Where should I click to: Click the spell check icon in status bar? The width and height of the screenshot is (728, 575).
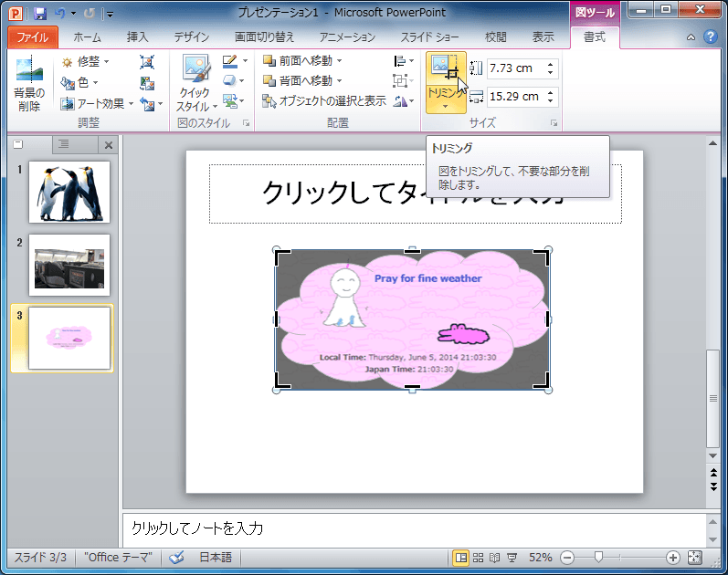point(177,557)
